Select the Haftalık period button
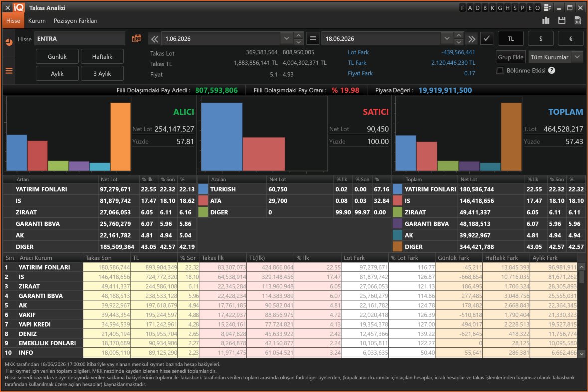 [102, 57]
